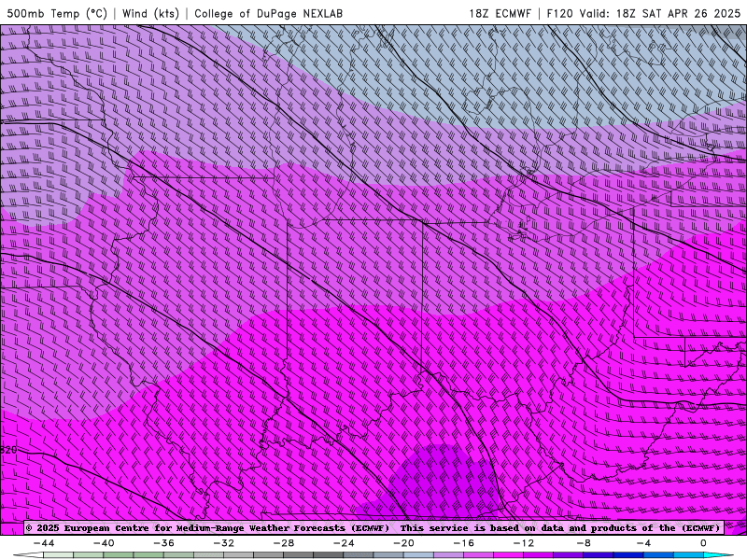This screenshot has height=560, width=747.
Task: Click the 'College of DuPage NEXLAB' label
Action: click(x=268, y=13)
